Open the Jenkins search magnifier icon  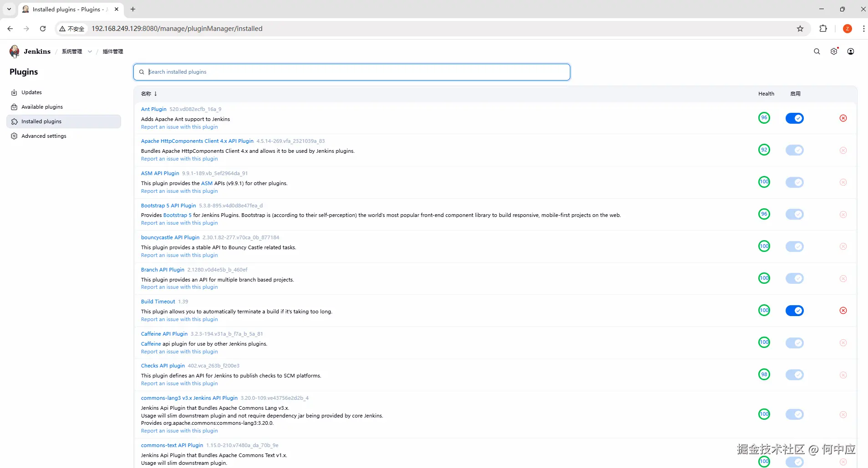pos(817,51)
